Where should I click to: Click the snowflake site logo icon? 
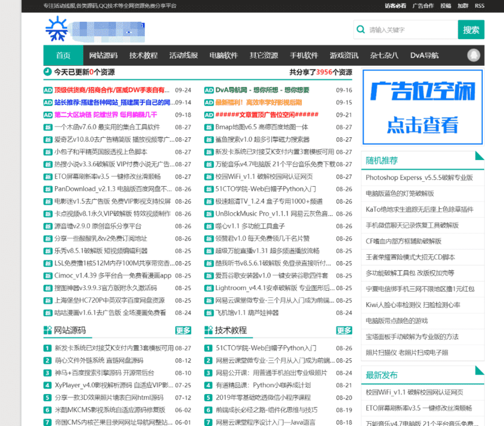[x=56, y=29]
